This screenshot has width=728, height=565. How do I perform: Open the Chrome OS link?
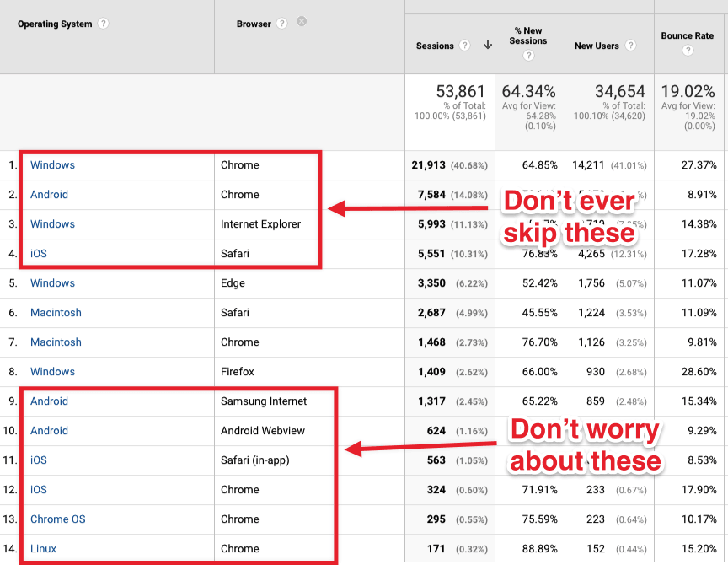[x=58, y=519]
